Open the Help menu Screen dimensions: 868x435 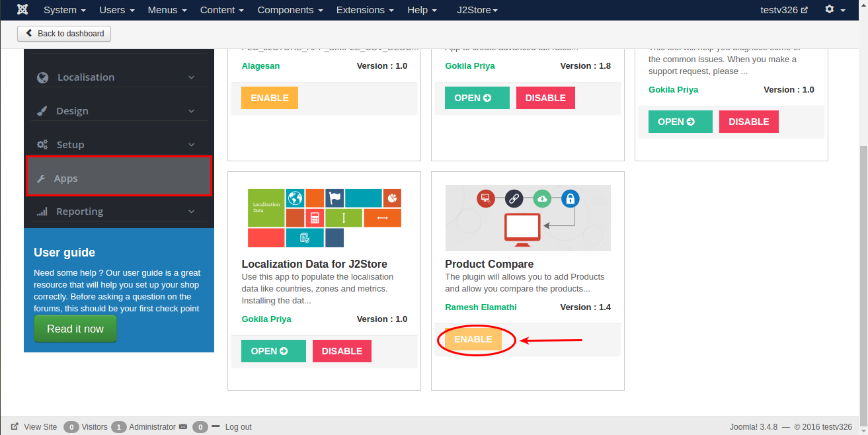(x=422, y=10)
